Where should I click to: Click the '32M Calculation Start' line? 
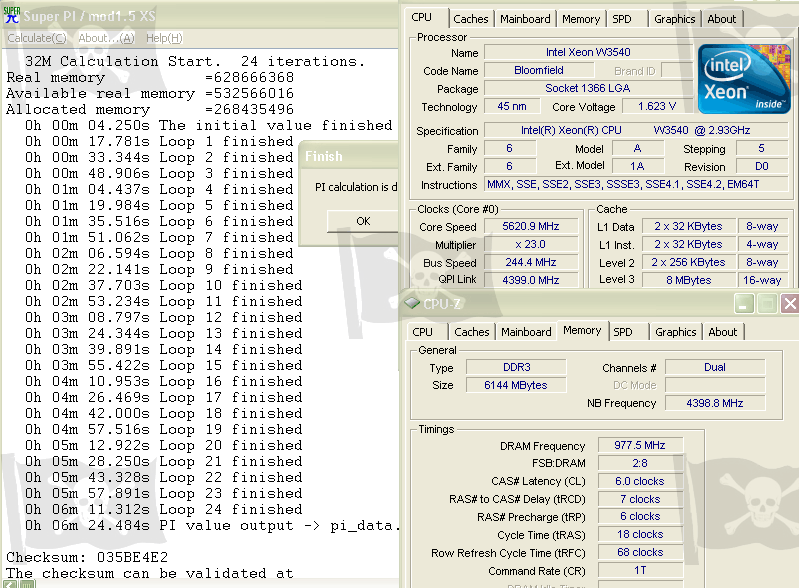[x=195, y=62]
